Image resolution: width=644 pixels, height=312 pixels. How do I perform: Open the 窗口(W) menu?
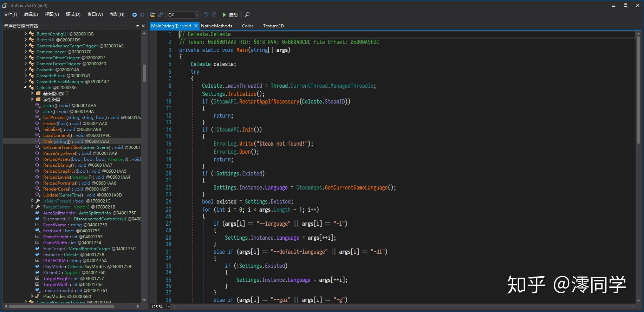[x=95, y=14]
